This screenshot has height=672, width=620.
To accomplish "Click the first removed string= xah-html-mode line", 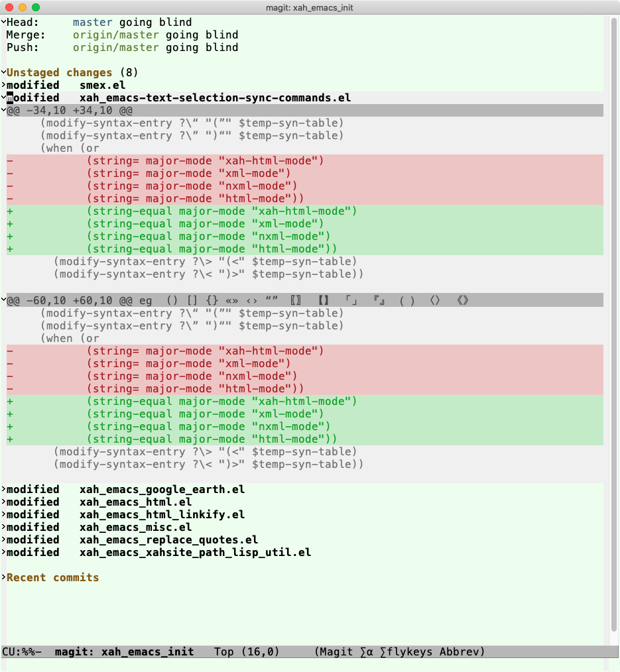I will (x=305, y=161).
